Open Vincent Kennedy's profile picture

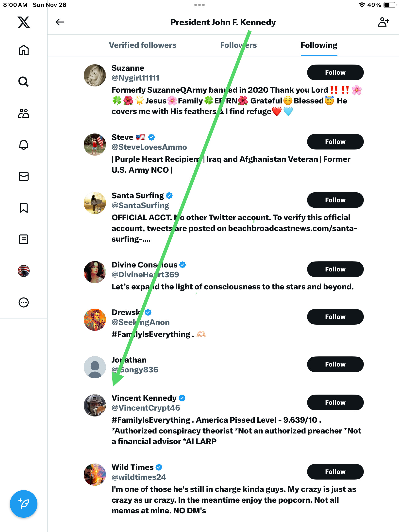click(x=95, y=405)
